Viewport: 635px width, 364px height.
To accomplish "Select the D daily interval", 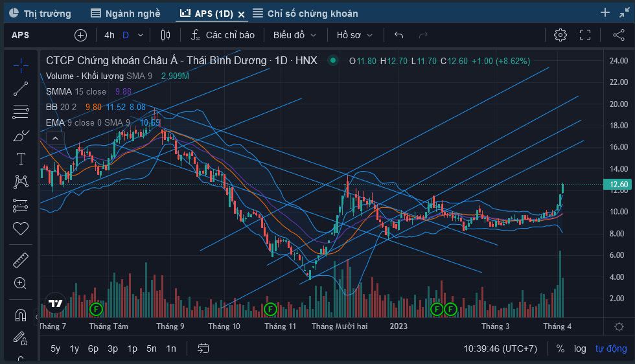I will [x=126, y=35].
